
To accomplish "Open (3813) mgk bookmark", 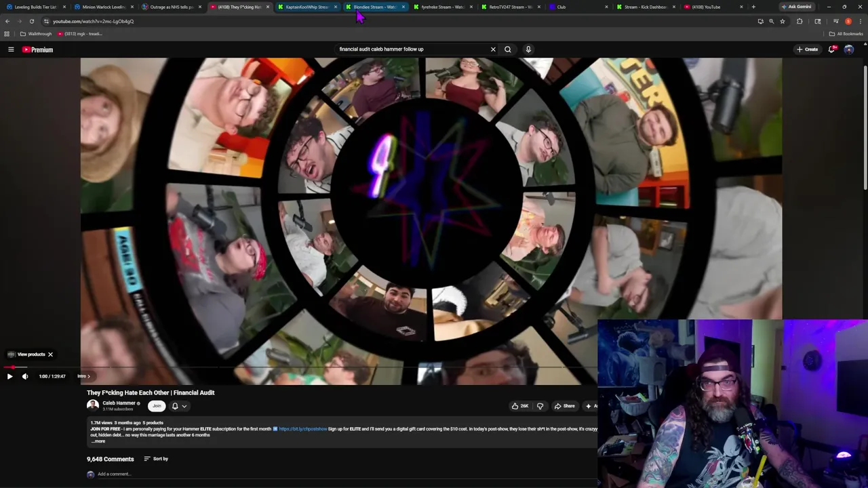I will [80, 34].
